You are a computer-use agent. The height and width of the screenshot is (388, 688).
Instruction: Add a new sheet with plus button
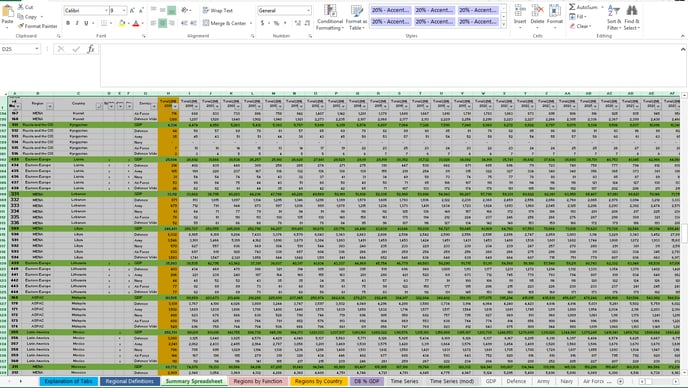pos(620,381)
